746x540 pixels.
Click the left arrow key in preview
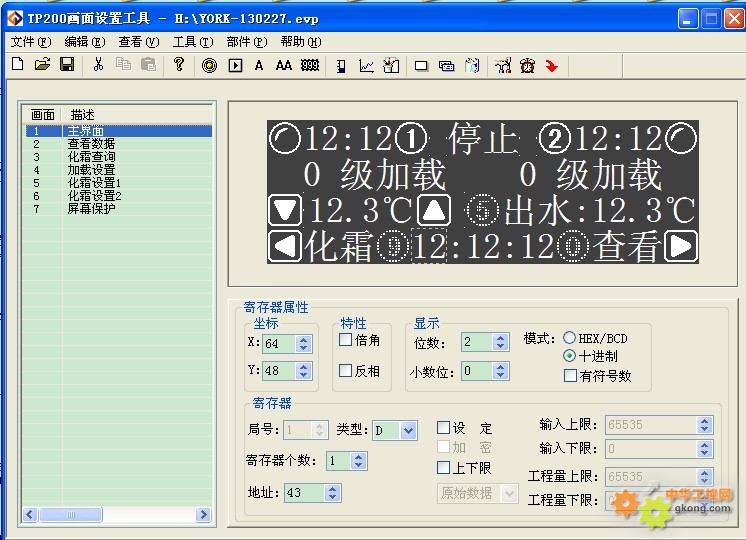pos(285,246)
